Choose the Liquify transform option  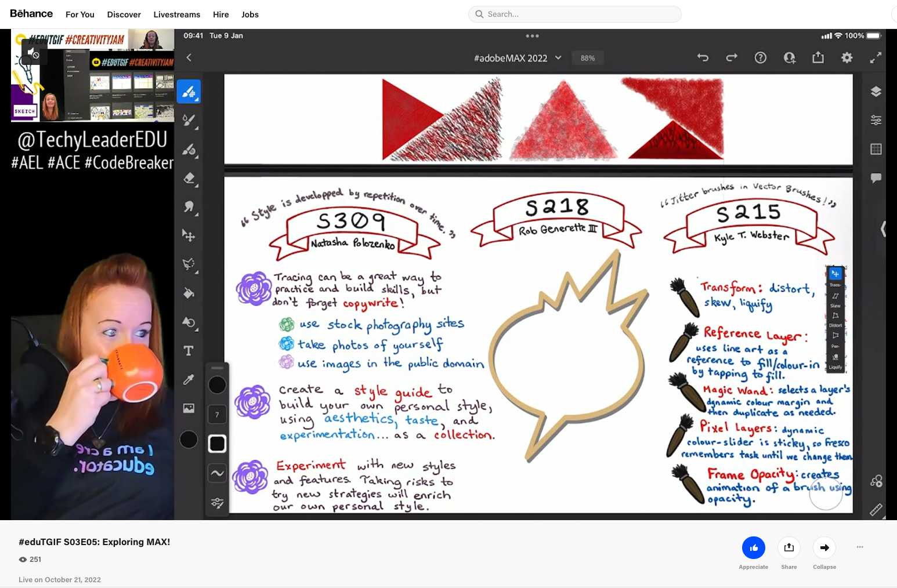tap(835, 360)
